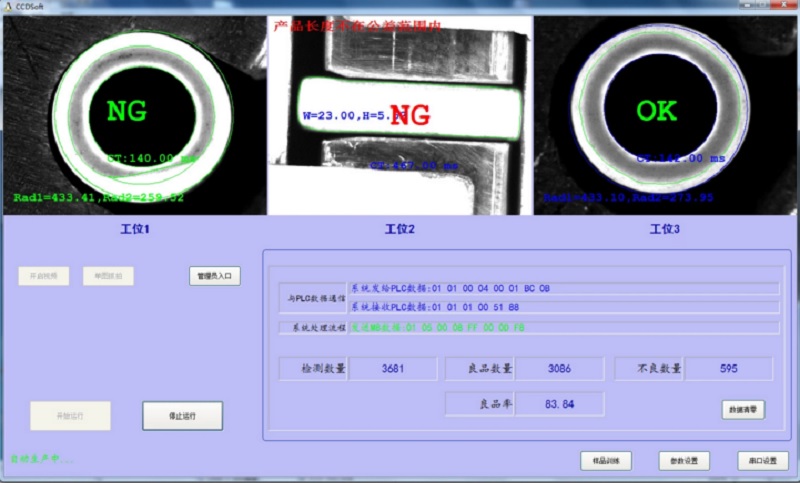800x483 pixels.
Task: Click the 系统接收PLC数据 text row
Action: (x=563, y=307)
